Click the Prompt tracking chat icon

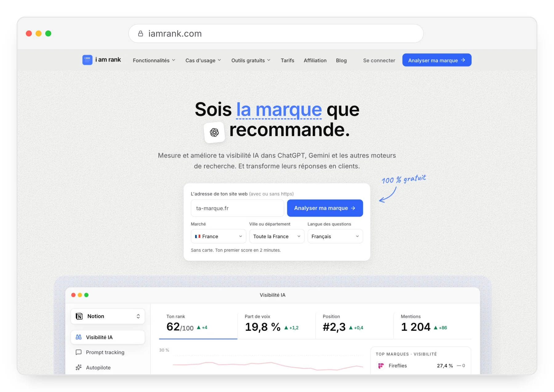(x=79, y=352)
